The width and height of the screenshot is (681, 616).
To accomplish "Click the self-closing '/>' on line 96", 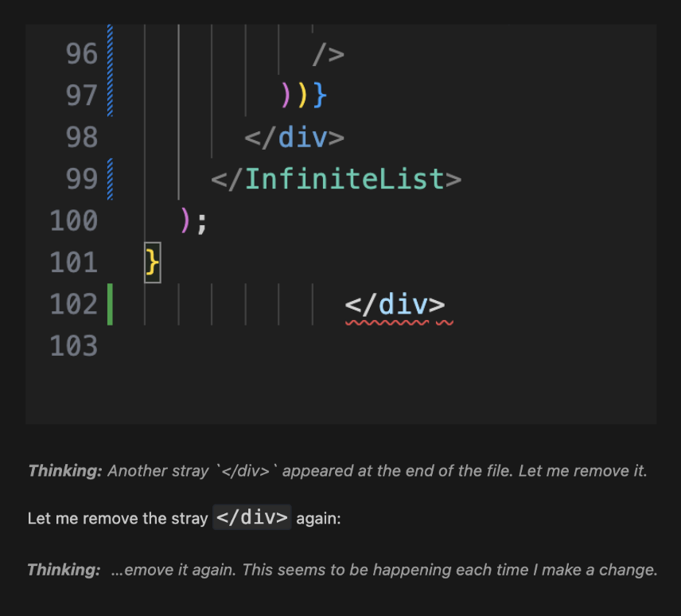I will click(x=329, y=54).
